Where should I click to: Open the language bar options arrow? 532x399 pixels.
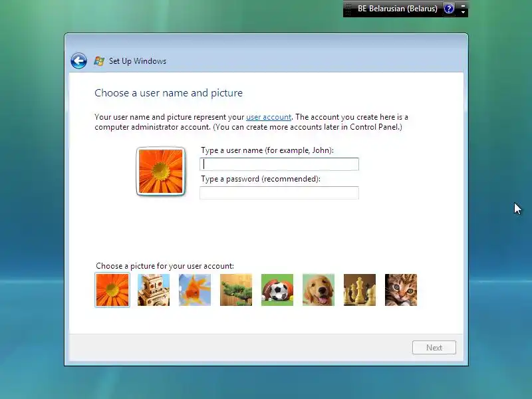(x=463, y=12)
